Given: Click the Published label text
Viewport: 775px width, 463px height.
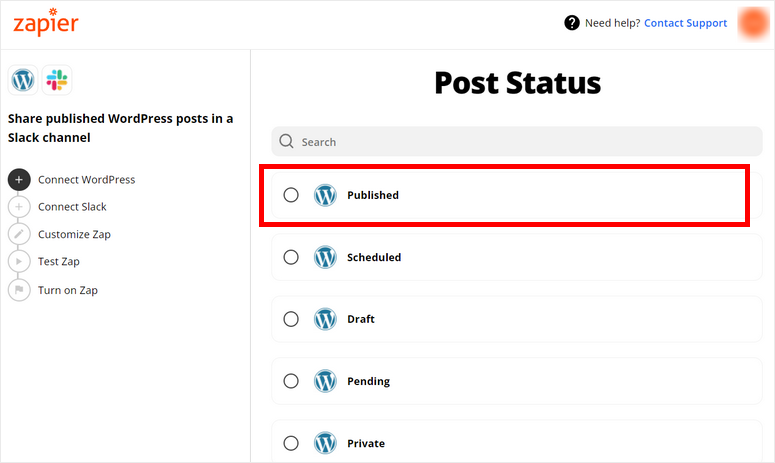Looking at the screenshot, I should 373,195.
